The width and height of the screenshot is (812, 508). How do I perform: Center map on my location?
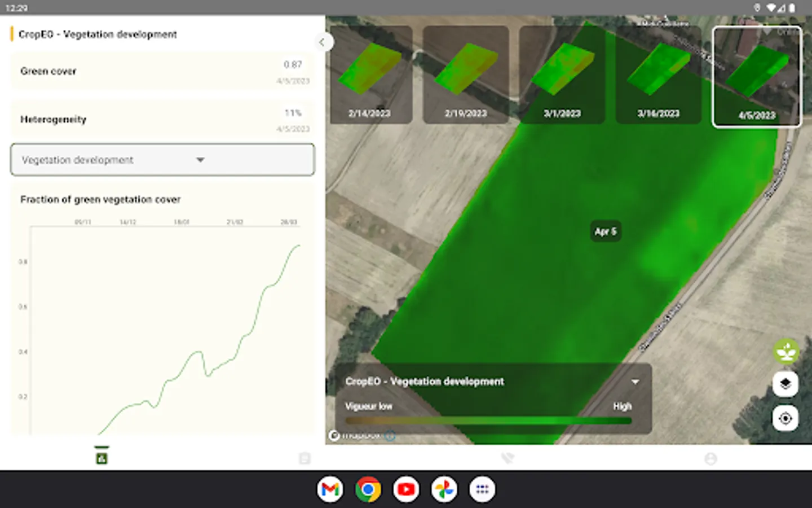[785, 419]
